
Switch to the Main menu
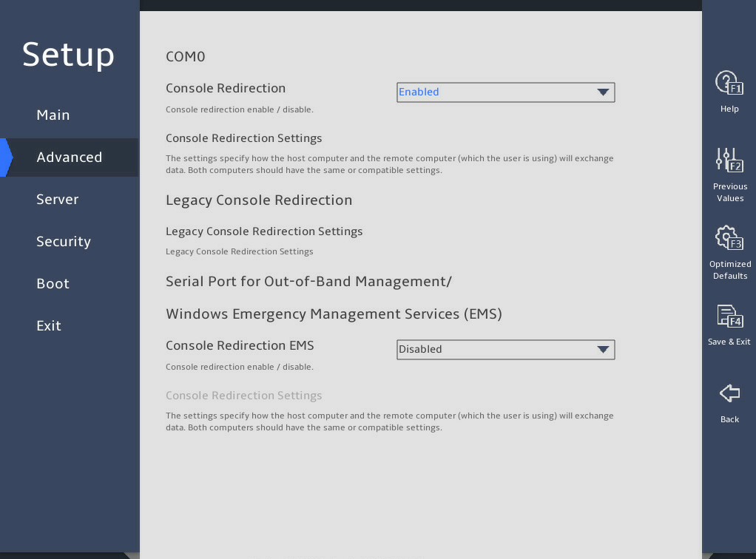click(53, 115)
